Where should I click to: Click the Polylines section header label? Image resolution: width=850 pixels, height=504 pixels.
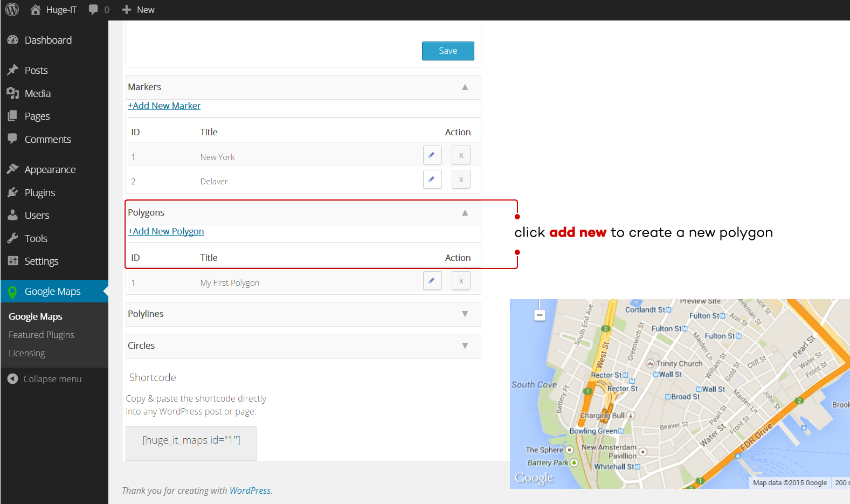[x=146, y=314]
